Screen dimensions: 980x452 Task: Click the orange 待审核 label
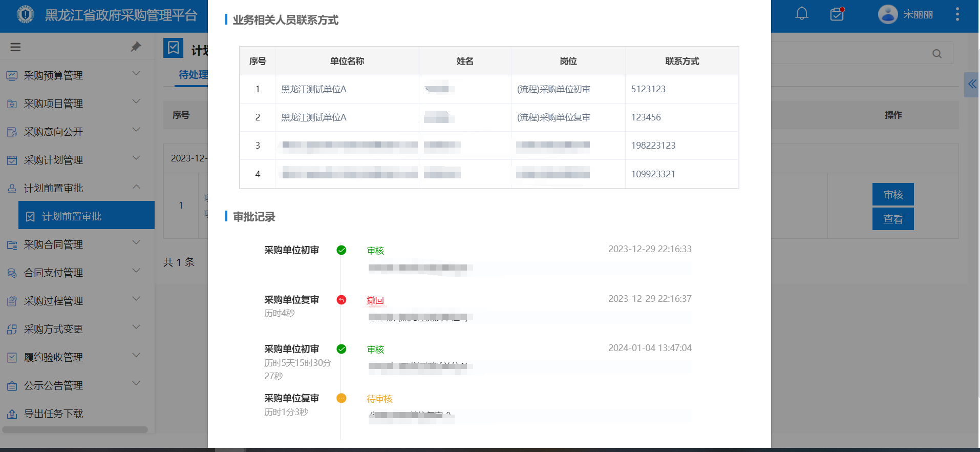pyautogui.click(x=379, y=399)
